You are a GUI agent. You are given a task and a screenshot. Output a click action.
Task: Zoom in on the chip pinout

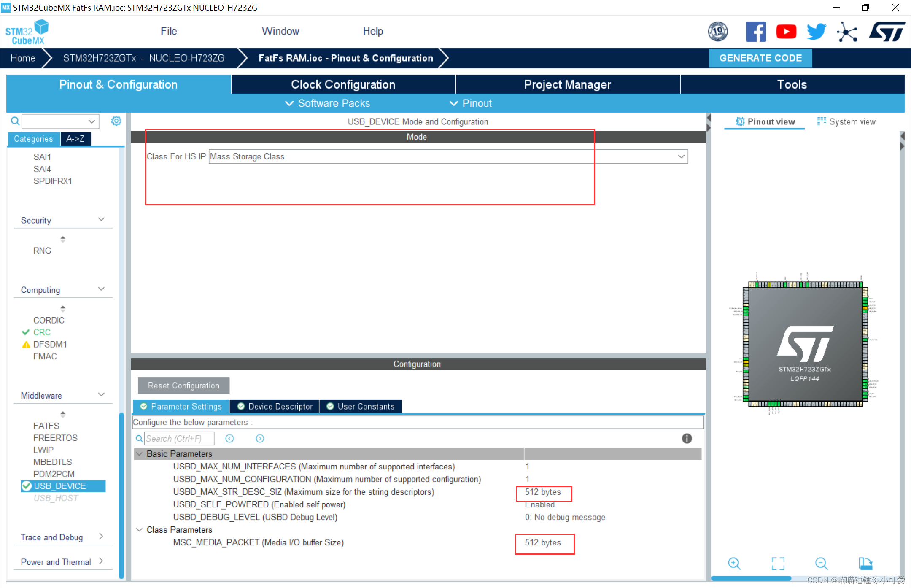point(734,564)
